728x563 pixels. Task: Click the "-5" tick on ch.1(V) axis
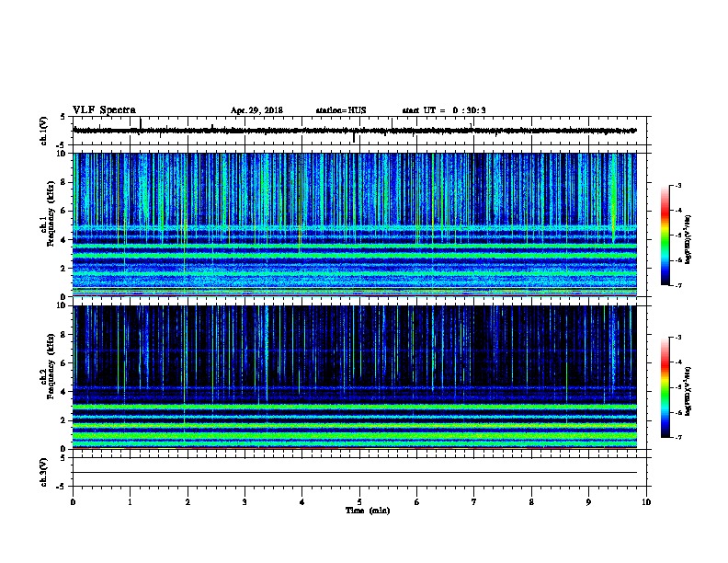coord(61,145)
